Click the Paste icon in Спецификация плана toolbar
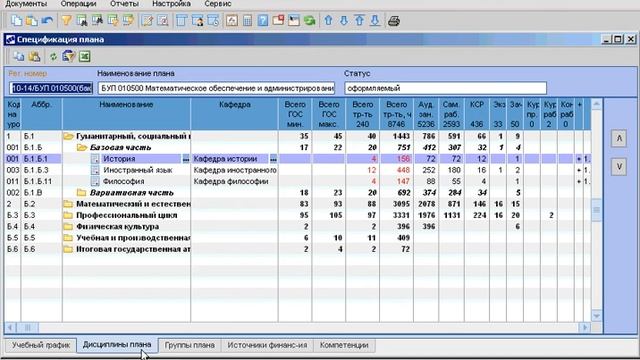 pyautogui.click(x=35, y=56)
